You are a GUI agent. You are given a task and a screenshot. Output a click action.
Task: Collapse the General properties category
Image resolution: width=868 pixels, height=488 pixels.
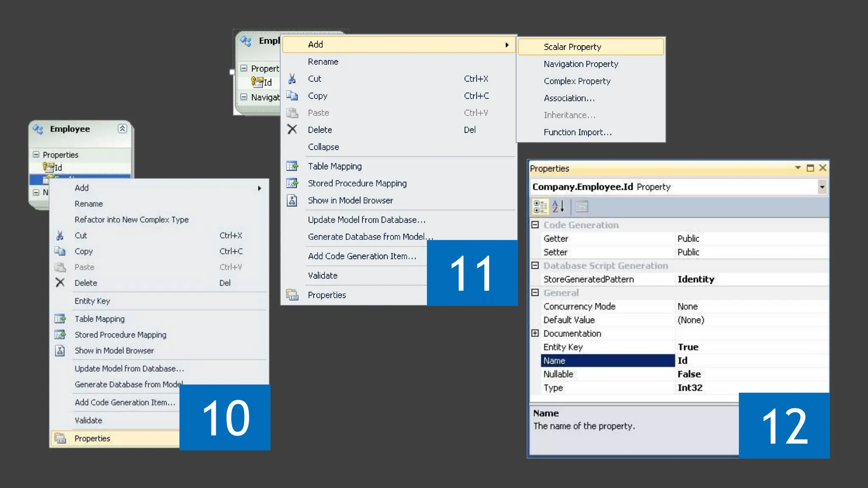click(x=535, y=293)
